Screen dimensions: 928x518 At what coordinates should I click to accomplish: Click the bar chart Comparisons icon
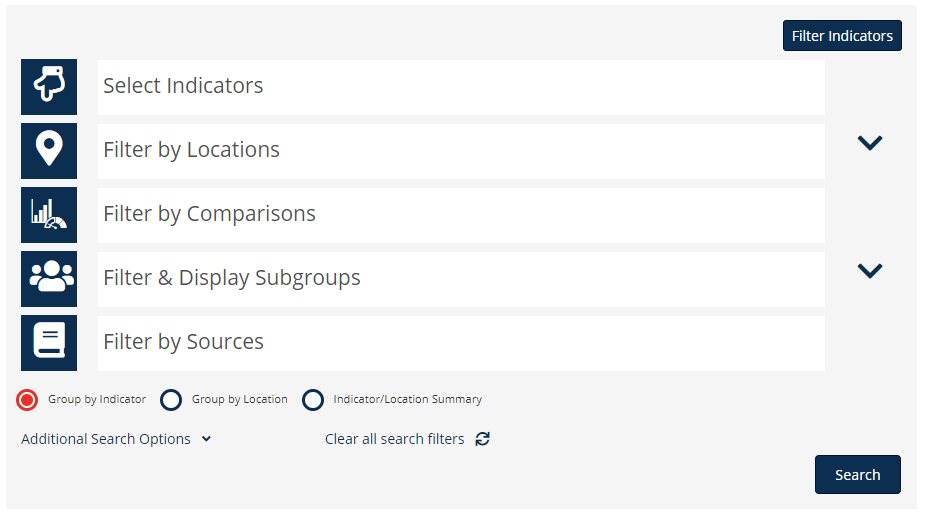coord(49,214)
